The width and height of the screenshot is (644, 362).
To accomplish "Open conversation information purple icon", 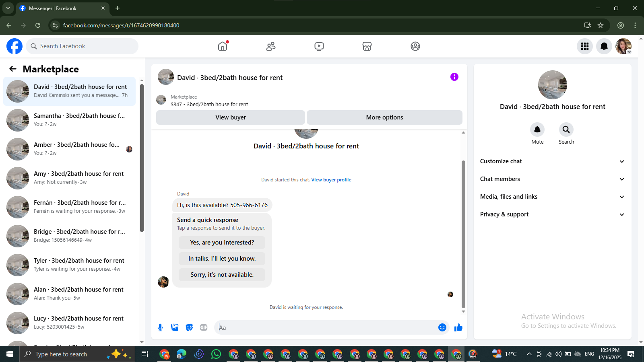I will click(454, 77).
